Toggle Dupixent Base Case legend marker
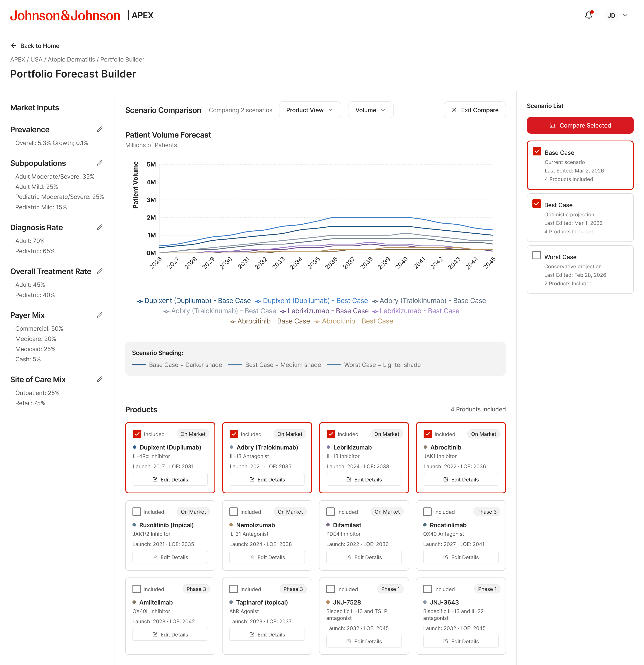 point(139,301)
